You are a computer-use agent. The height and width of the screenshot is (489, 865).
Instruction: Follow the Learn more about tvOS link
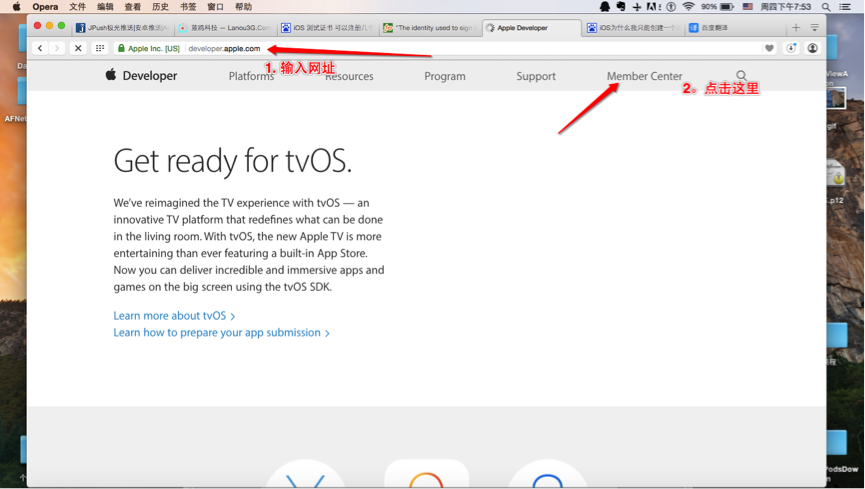pyautogui.click(x=174, y=316)
